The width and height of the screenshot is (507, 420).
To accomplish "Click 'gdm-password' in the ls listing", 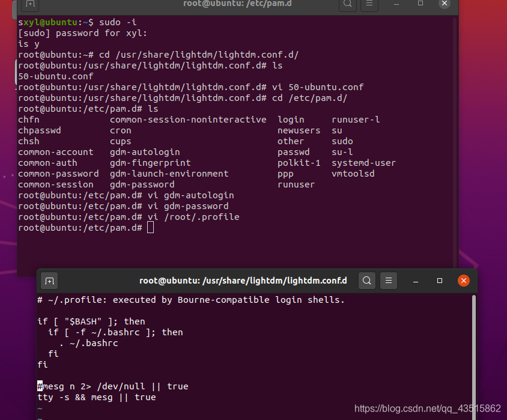I will [x=142, y=184].
